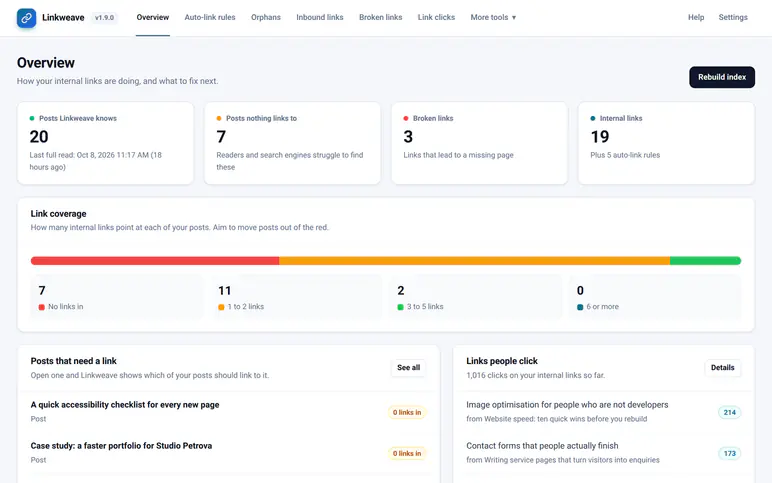This screenshot has height=483, width=772.
Task: Click the red segment of coverage bar
Action: pos(155,260)
